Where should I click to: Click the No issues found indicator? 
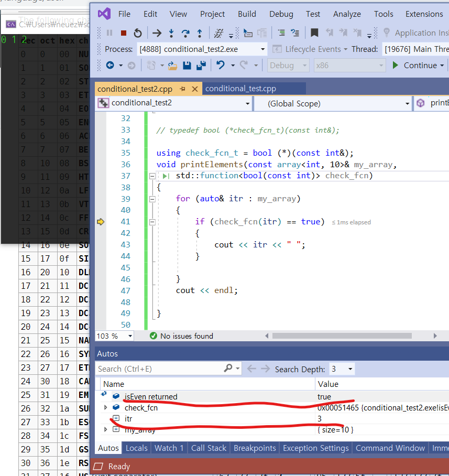coord(181,336)
